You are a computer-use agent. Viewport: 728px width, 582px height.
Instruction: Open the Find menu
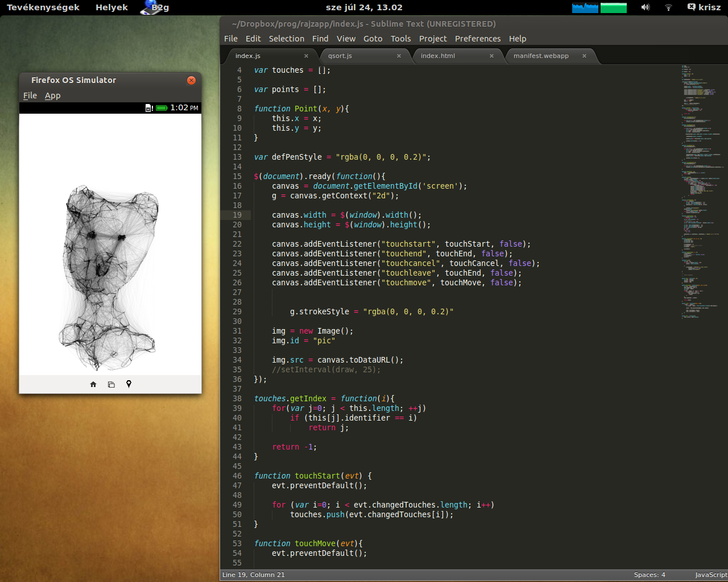click(x=320, y=39)
